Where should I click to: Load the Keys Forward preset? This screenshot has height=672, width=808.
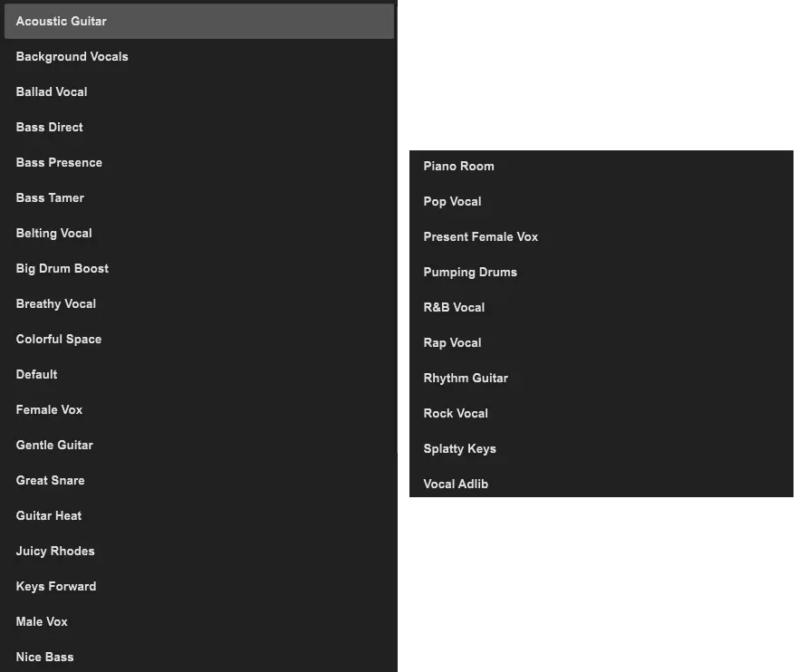pos(55,586)
